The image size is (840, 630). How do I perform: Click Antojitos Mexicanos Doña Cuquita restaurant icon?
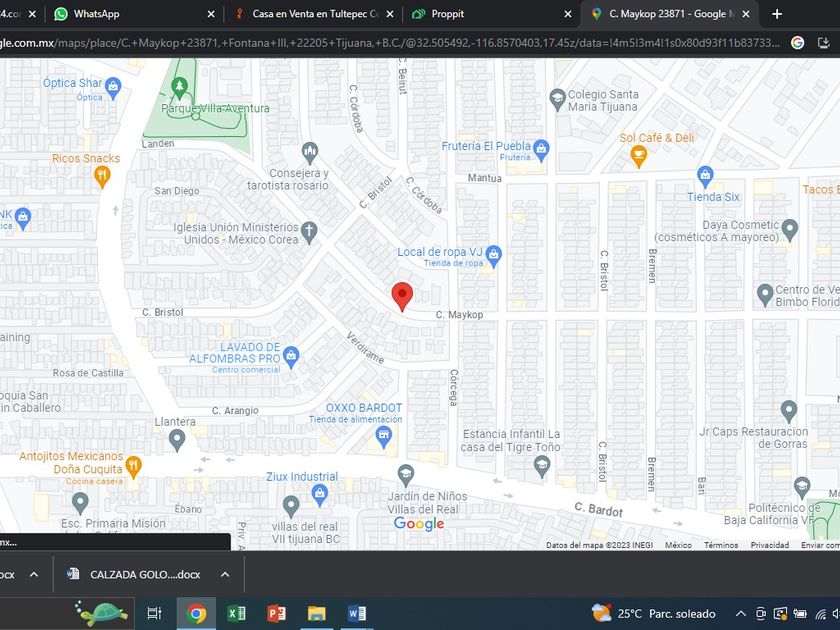click(x=133, y=467)
